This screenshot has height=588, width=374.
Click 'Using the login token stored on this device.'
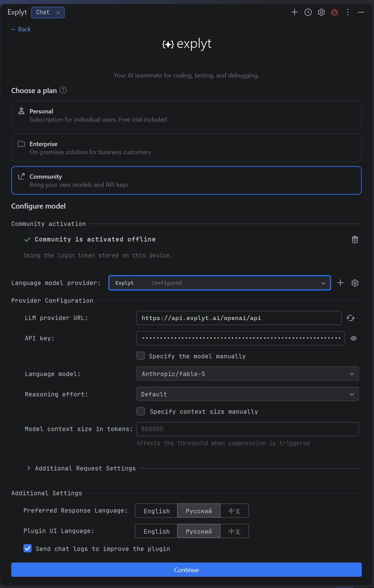click(x=98, y=255)
